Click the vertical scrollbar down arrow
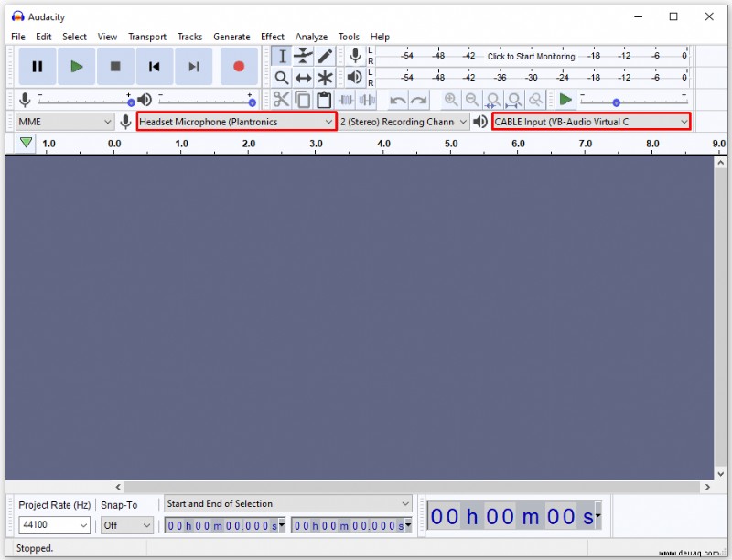732x560 pixels. [x=720, y=474]
